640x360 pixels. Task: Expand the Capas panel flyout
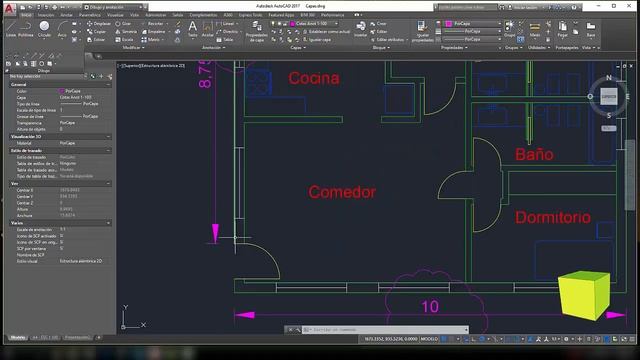(298, 48)
